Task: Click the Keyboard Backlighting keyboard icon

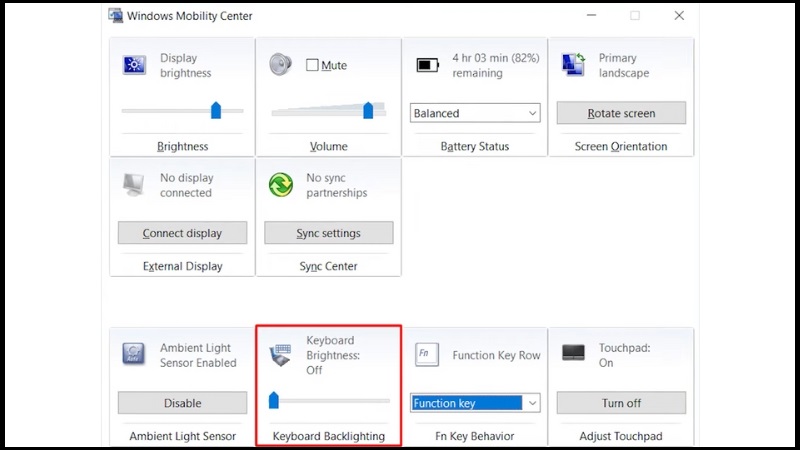Action: click(281, 355)
